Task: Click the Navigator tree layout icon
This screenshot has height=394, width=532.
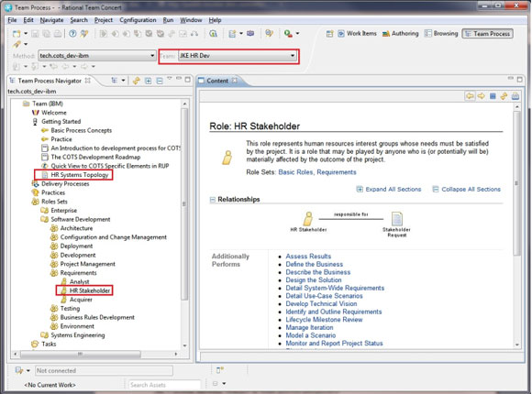Action: (x=115, y=81)
